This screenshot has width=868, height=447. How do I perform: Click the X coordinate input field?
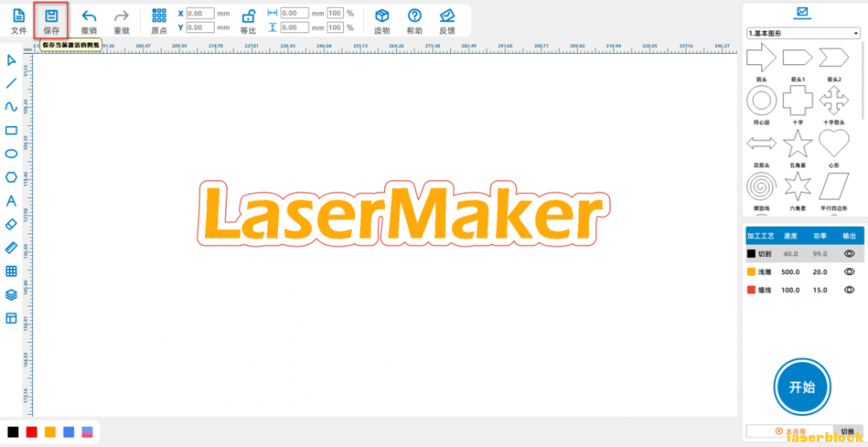pos(201,13)
